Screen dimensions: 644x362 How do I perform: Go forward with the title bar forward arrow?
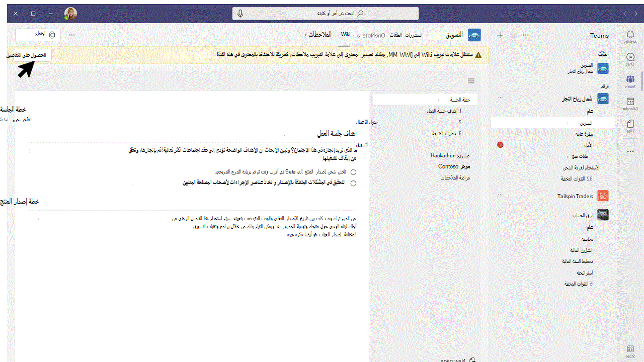[625, 13]
